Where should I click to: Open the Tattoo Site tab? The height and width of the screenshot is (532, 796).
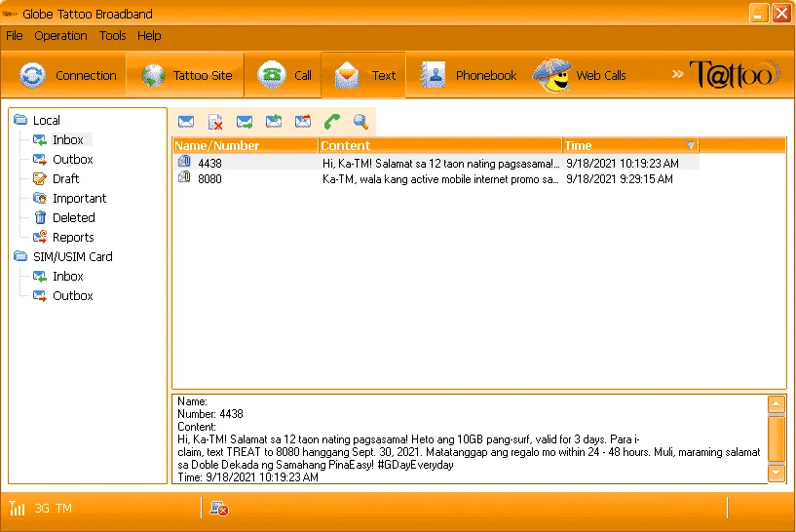coord(186,75)
